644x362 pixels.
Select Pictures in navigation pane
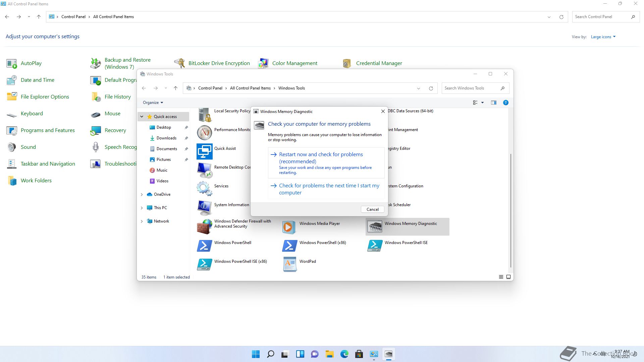click(x=164, y=160)
